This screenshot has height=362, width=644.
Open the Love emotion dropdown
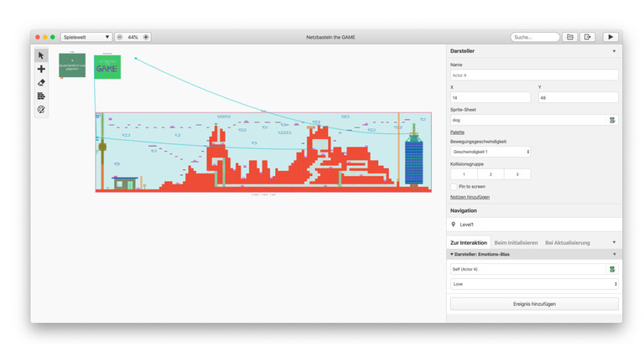point(534,284)
